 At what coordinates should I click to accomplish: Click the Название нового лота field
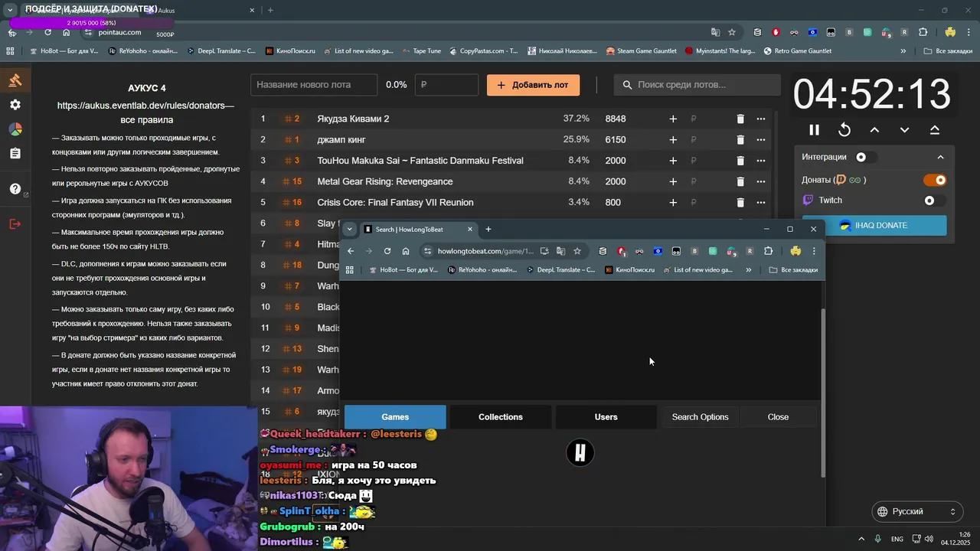(x=314, y=85)
